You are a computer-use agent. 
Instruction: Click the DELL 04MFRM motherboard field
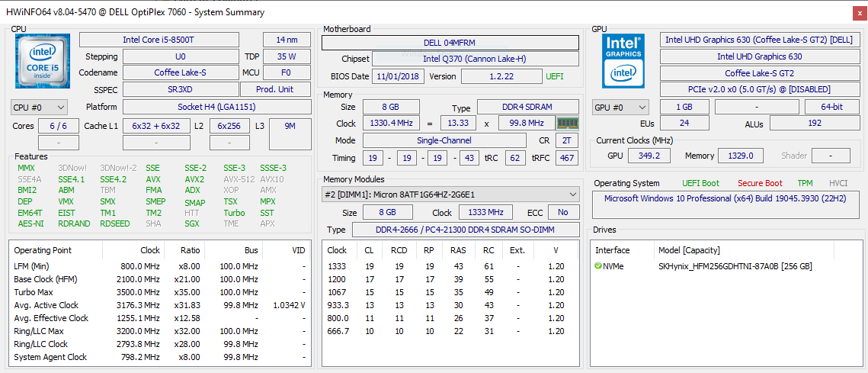pyautogui.click(x=450, y=43)
